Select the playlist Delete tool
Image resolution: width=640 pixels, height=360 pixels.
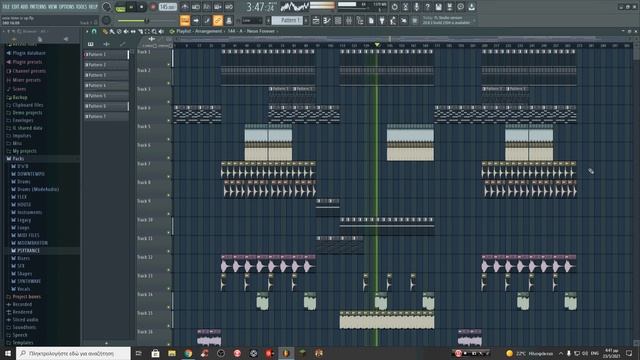[x=119, y=31]
